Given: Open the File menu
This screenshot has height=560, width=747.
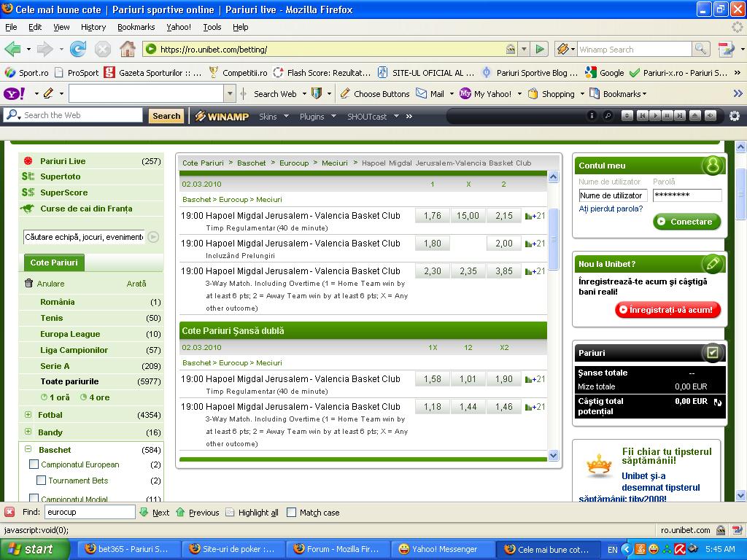Looking at the screenshot, I should click(11, 27).
